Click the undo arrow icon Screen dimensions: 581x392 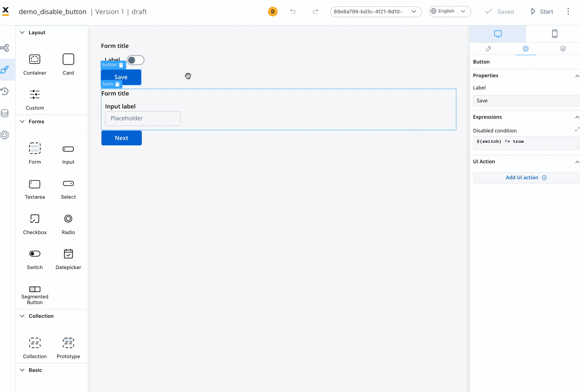point(293,11)
